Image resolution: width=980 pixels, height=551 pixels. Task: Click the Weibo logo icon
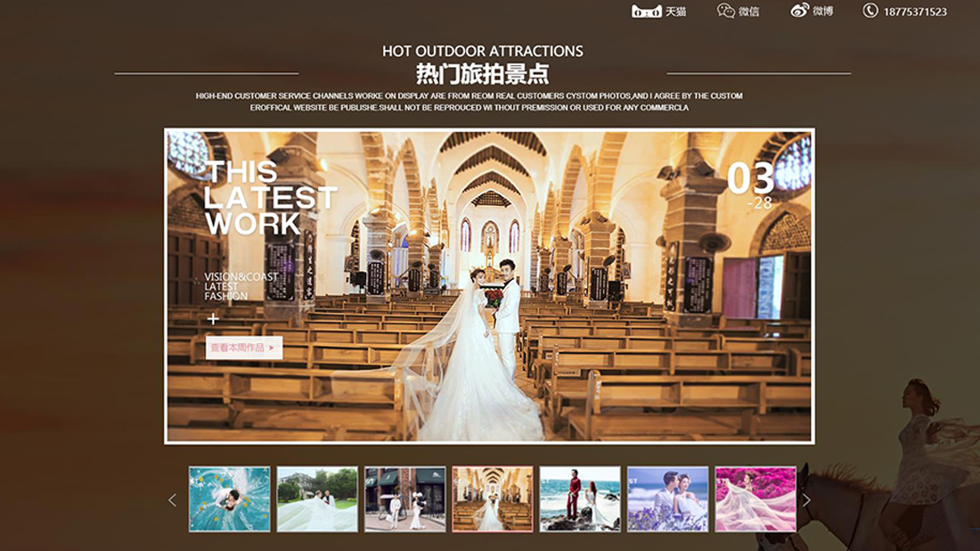799,11
